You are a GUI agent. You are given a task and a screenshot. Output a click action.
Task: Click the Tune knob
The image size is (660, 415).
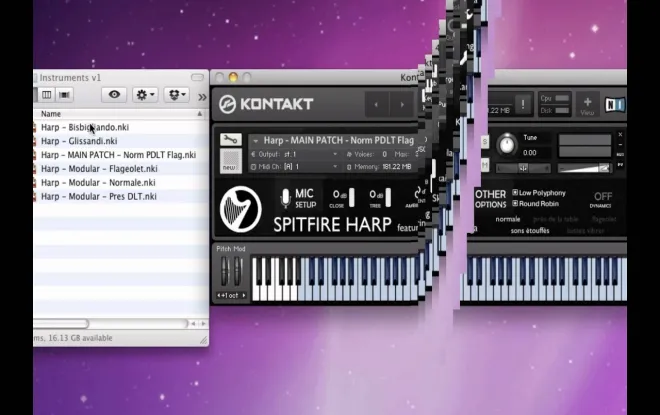tap(507, 144)
